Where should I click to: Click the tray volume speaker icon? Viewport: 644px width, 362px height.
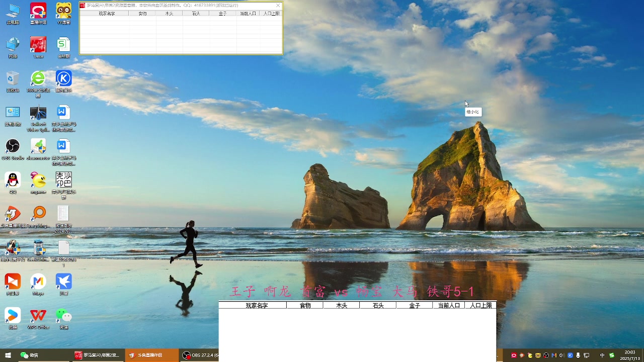[562, 355]
